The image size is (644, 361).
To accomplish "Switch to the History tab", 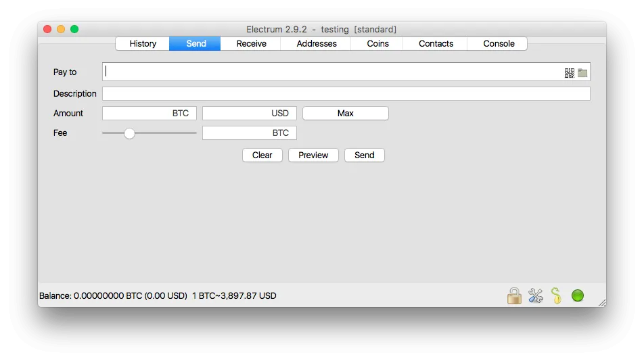I will [143, 43].
